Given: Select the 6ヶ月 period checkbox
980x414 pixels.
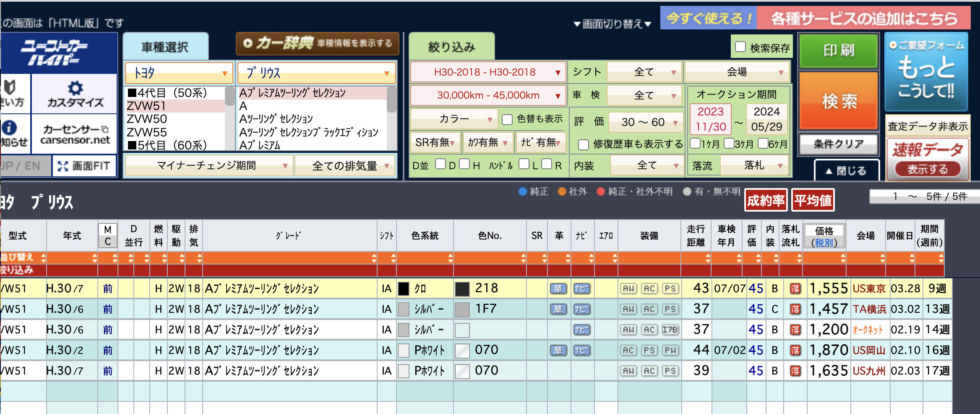Looking at the screenshot, I should coord(763,143).
